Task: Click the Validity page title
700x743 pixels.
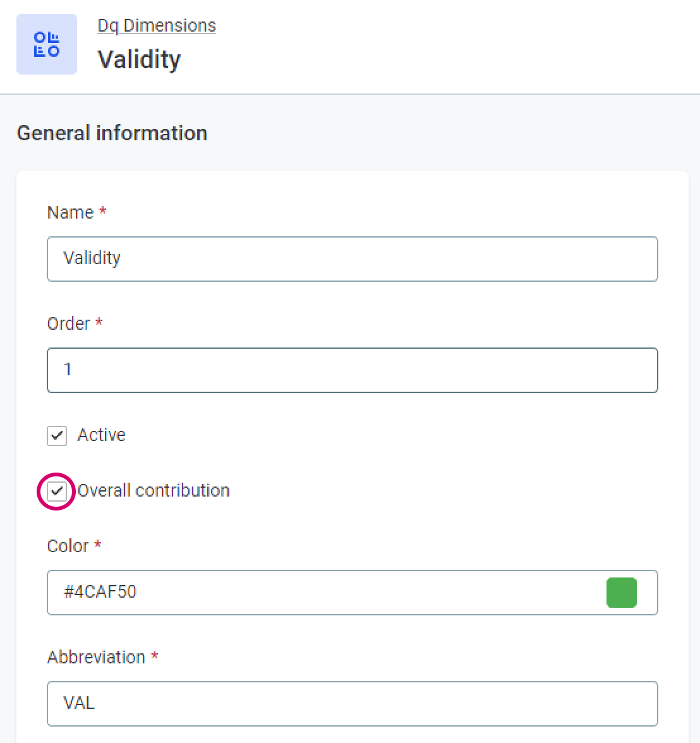Action: 139,59
